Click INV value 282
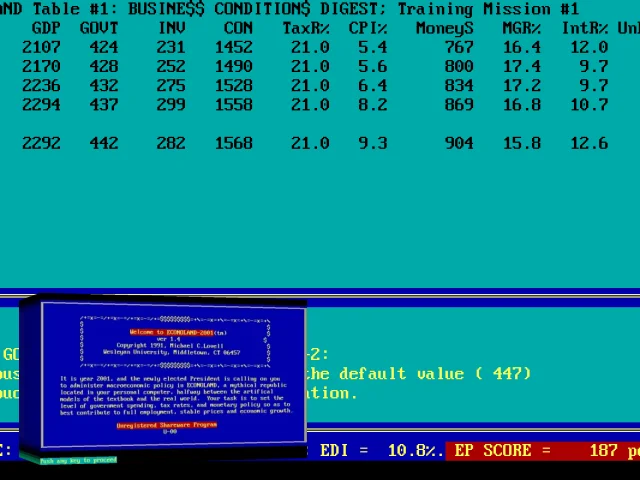The image size is (640, 480). 171,143
